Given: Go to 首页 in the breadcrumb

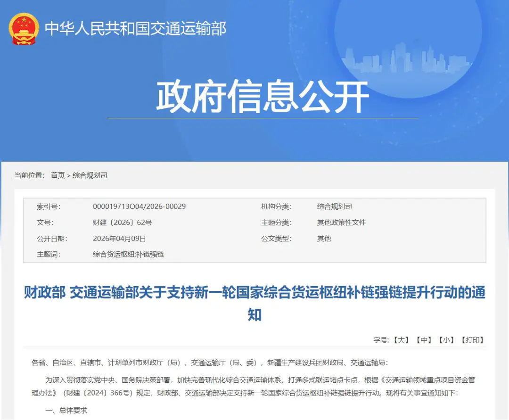Looking at the screenshot, I should coord(58,175).
